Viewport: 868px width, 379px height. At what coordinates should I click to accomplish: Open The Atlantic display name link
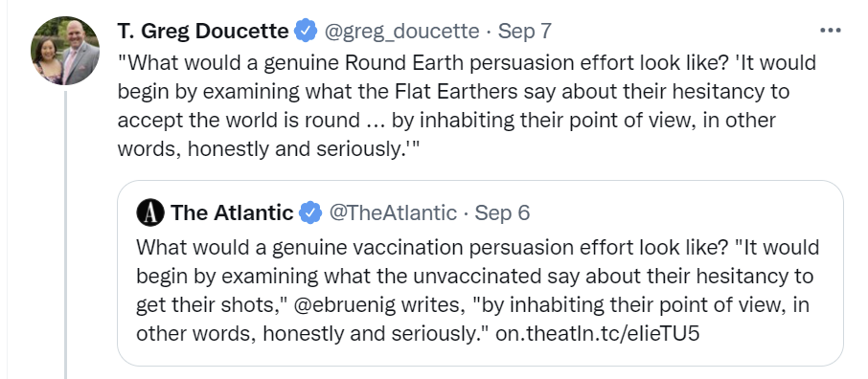coord(232,212)
